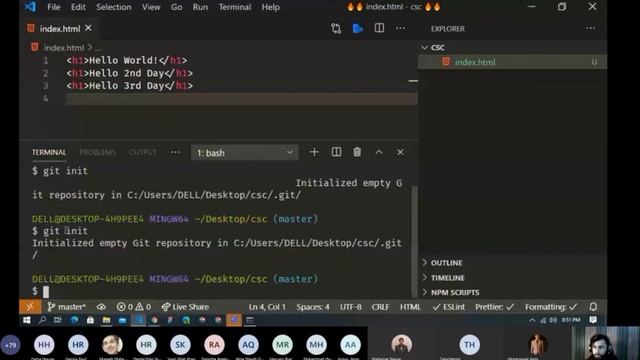Close the terminal panel

[x=400, y=152]
